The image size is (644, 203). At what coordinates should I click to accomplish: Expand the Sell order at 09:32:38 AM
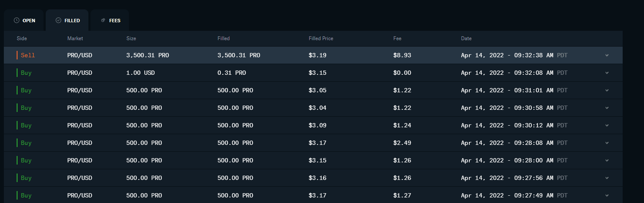[607, 55]
